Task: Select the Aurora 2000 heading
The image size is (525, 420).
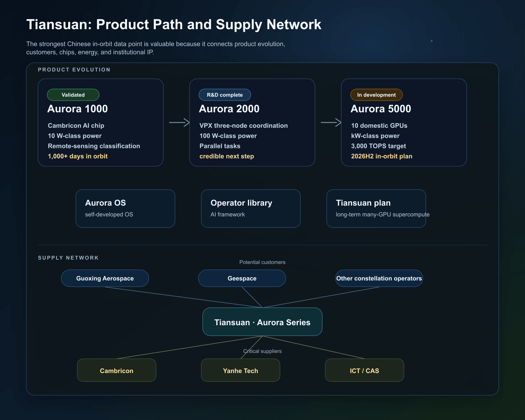Action: coord(229,109)
